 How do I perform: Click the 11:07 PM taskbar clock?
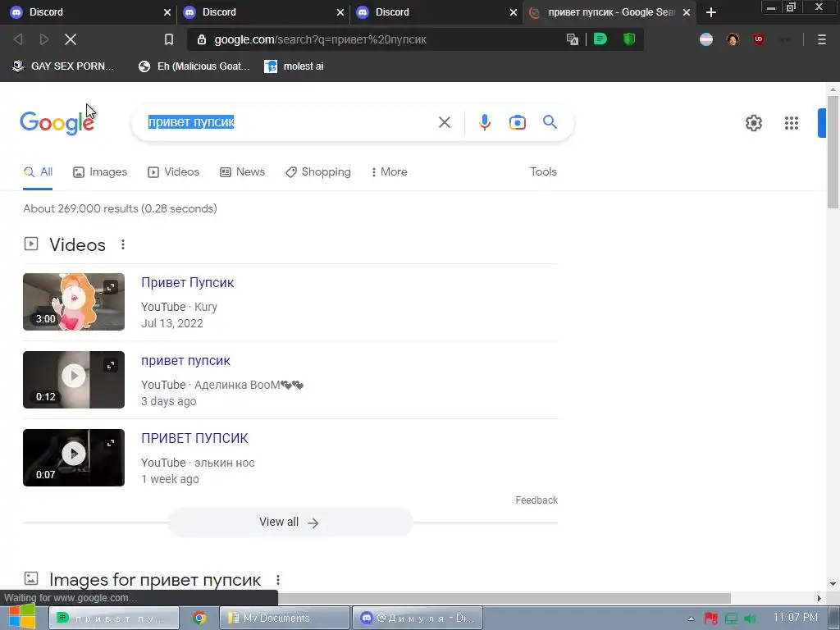pos(796,618)
